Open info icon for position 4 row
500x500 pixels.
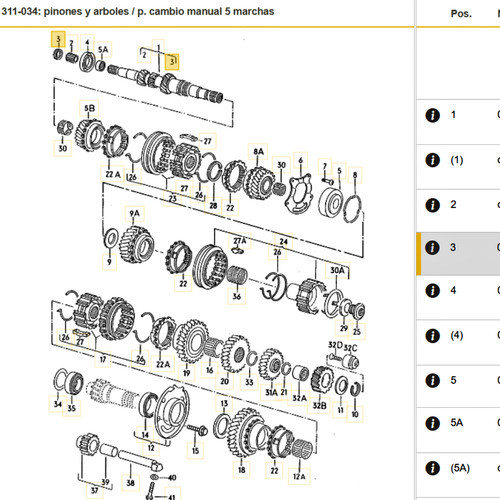pos(432,291)
